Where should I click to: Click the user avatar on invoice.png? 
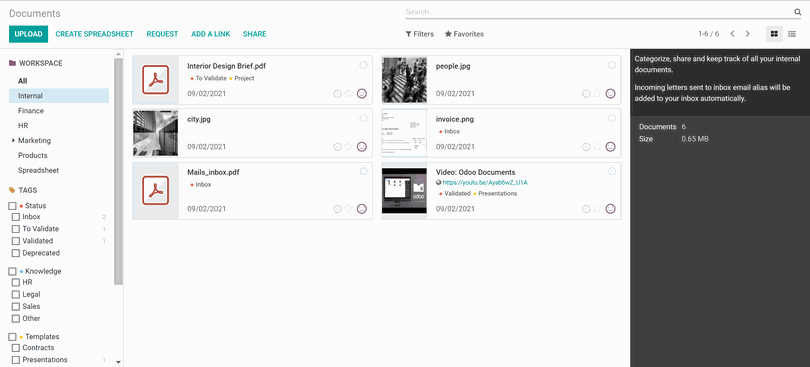(x=611, y=147)
